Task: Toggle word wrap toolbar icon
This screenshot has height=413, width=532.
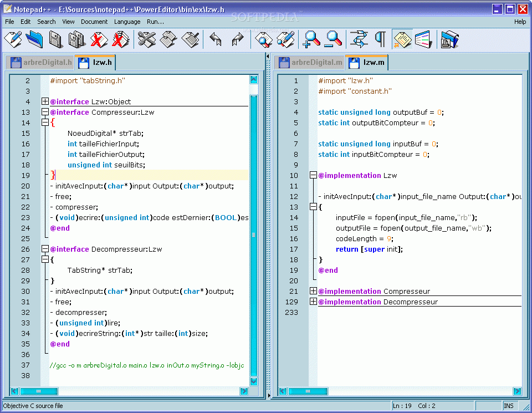Action: (359, 39)
